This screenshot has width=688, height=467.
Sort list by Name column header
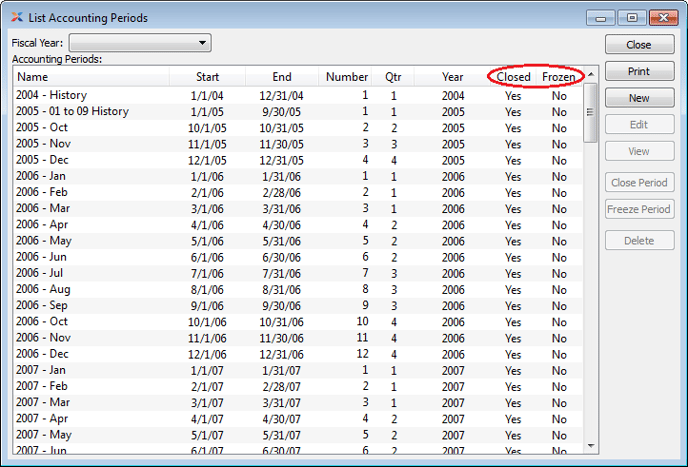(x=90, y=77)
